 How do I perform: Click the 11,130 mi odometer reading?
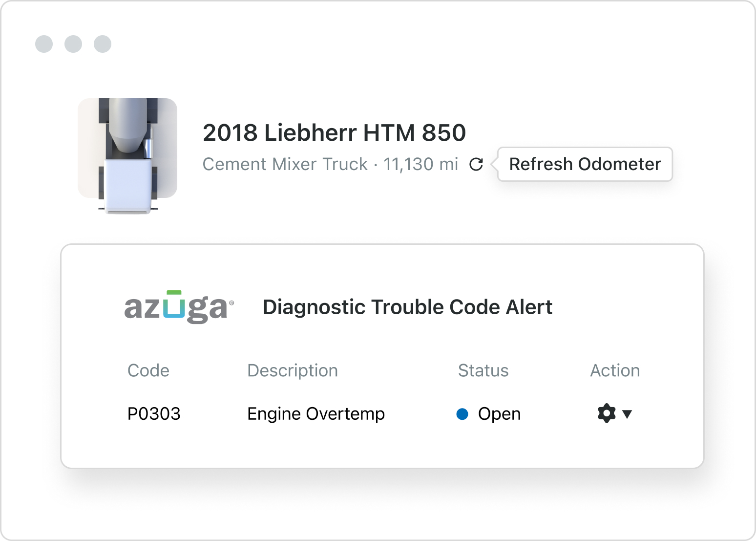pyautogui.click(x=420, y=164)
